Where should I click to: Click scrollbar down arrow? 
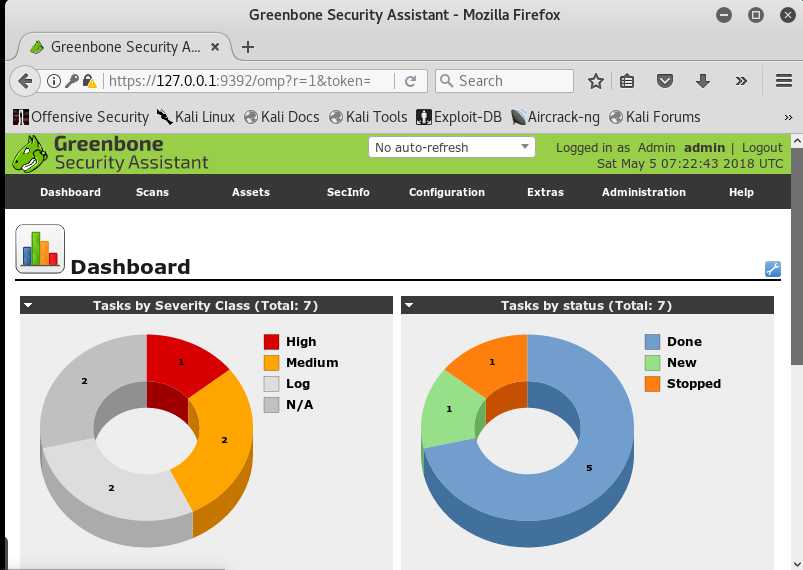[797, 564]
